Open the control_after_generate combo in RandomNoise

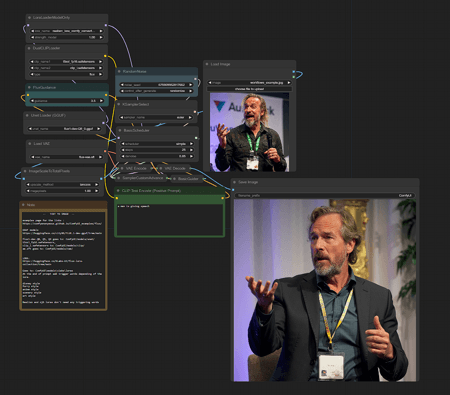click(156, 91)
